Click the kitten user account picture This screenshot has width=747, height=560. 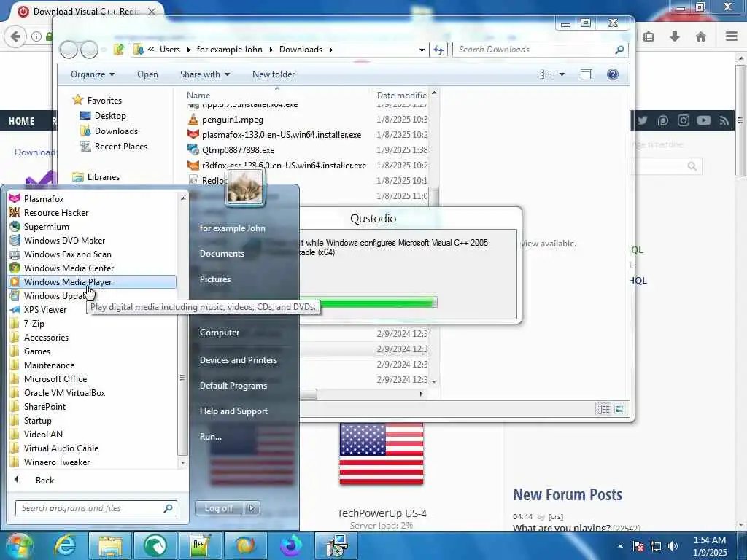[245, 187]
